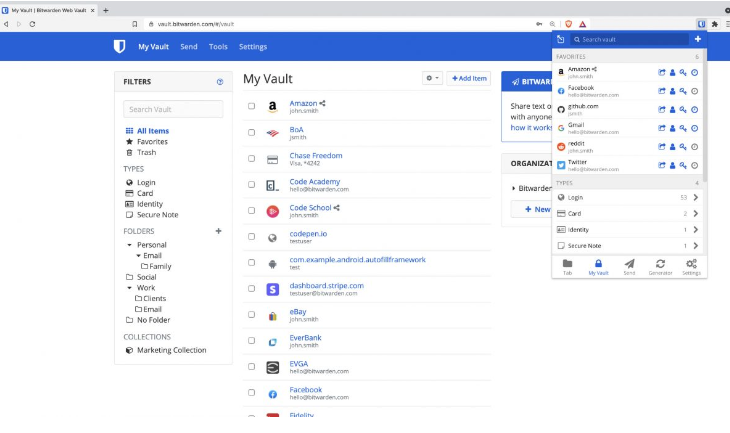Screen dimensions: 730x433
Task: Open the Bitwarden extension icon in browser toolbar
Action: (702, 24)
